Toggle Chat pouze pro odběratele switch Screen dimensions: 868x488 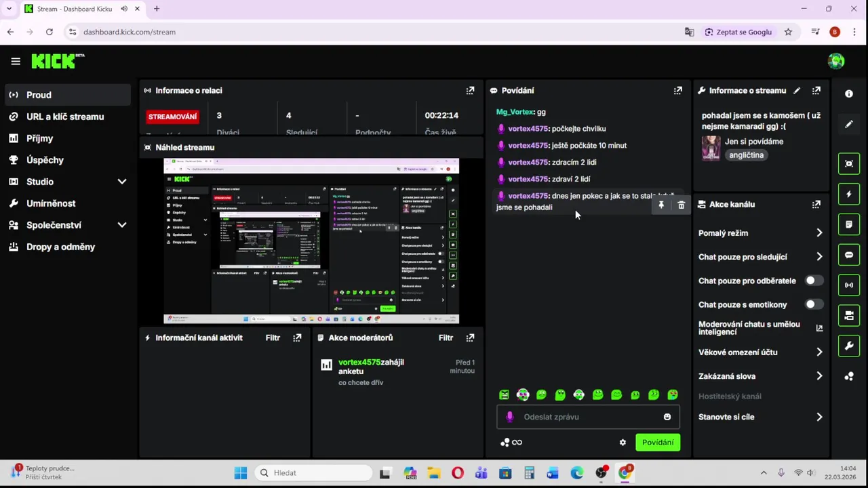(814, 281)
